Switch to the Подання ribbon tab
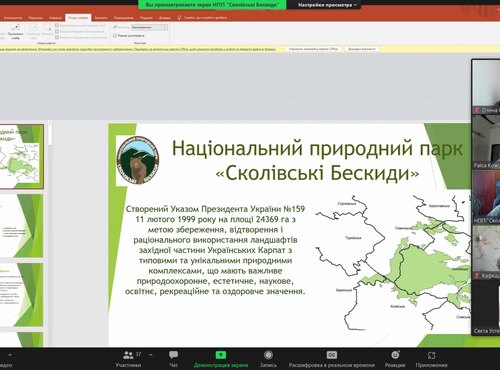Screen dimensions: 500x370 coord(146,18)
